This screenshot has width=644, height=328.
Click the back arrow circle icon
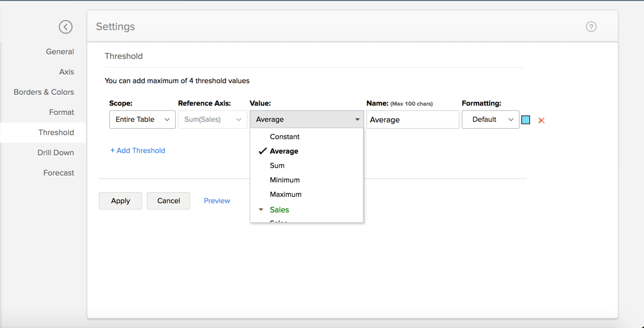[65, 27]
